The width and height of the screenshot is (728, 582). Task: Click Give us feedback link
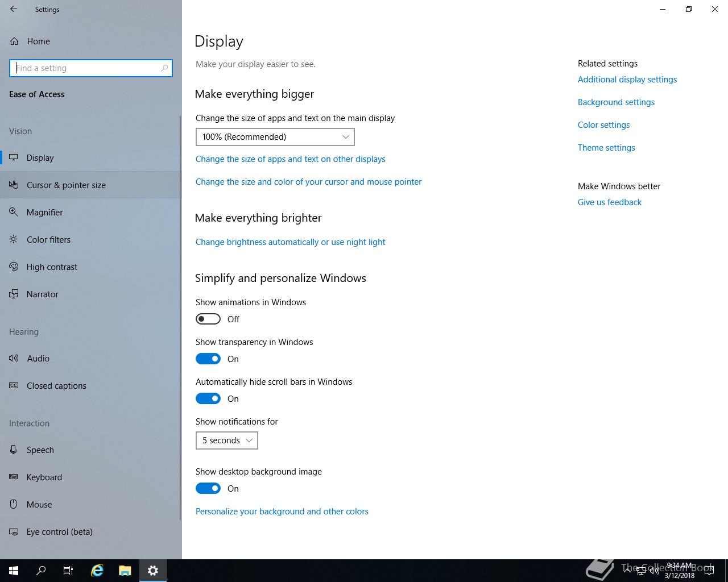click(x=610, y=202)
